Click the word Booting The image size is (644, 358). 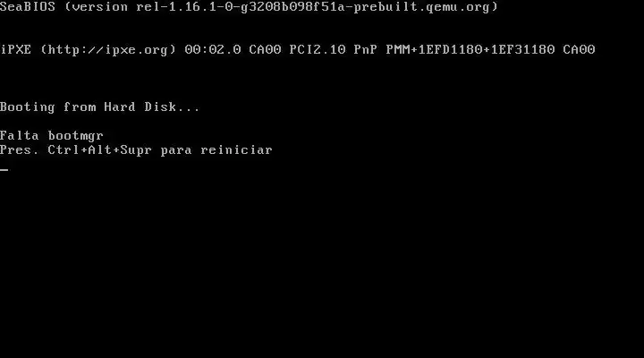click(28, 107)
